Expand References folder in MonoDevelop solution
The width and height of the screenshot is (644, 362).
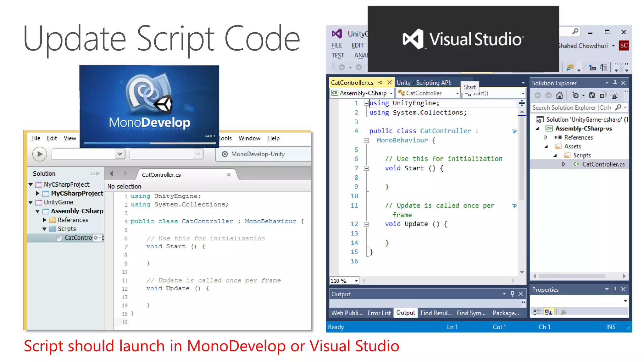pos(44,220)
